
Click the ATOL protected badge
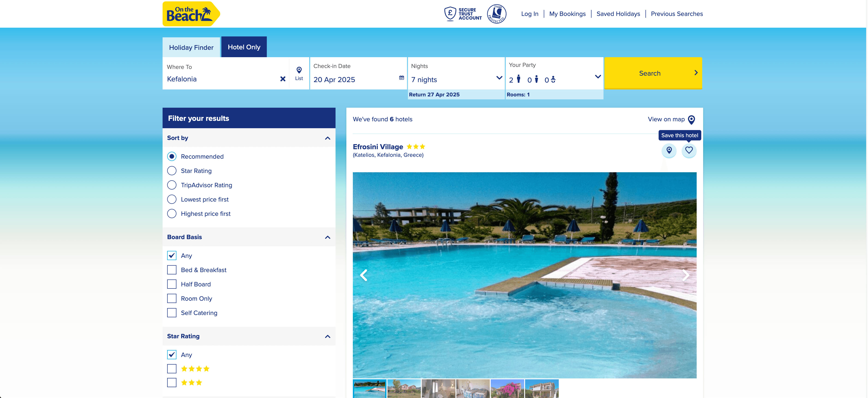coord(496,14)
